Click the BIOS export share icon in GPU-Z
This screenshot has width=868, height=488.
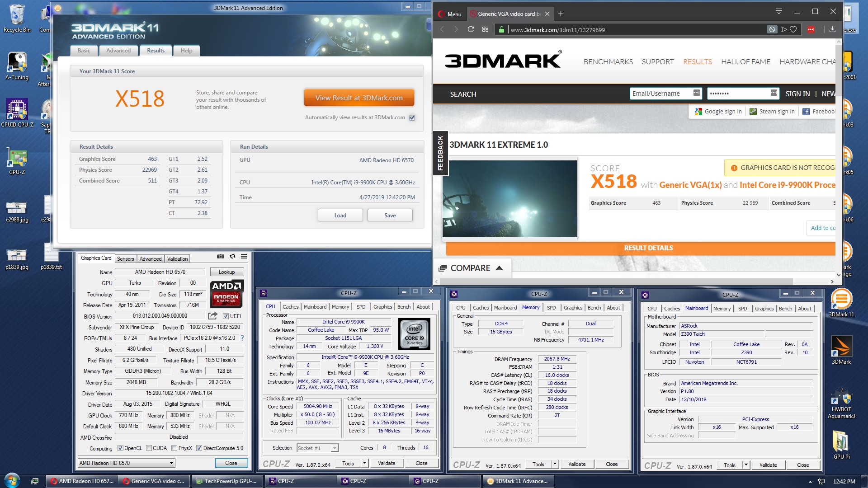pos(212,316)
